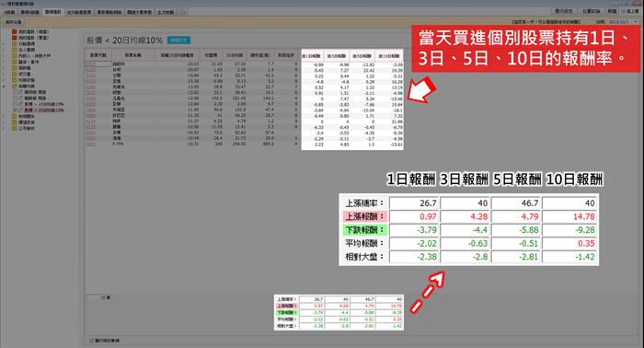Sort by the 股票代號 column header

tap(98, 55)
